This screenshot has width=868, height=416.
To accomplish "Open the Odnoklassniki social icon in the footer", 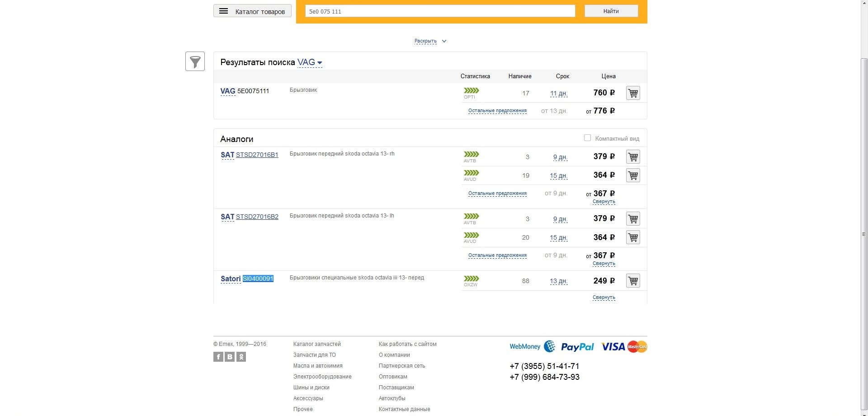I will click(241, 357).
